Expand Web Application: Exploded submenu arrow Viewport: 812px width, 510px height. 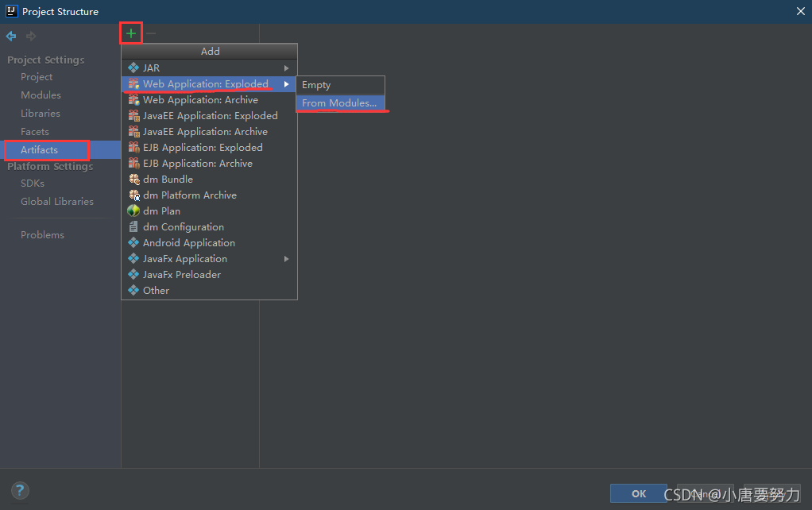[286, 84]
